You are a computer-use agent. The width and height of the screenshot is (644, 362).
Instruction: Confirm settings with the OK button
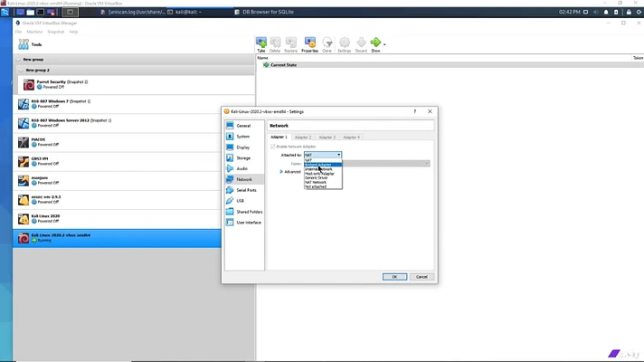pyautogui.click(x=394, y=277)
